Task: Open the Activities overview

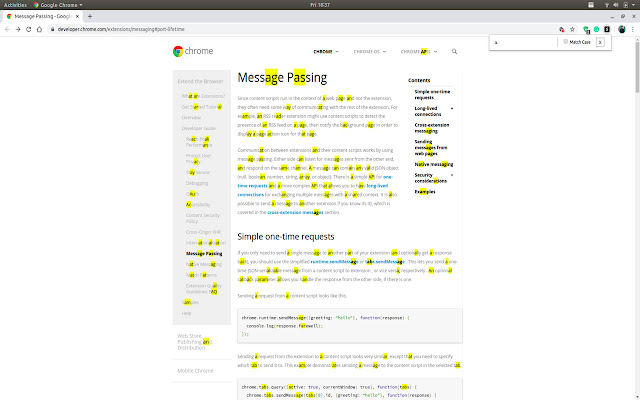Action: point(15,5)
